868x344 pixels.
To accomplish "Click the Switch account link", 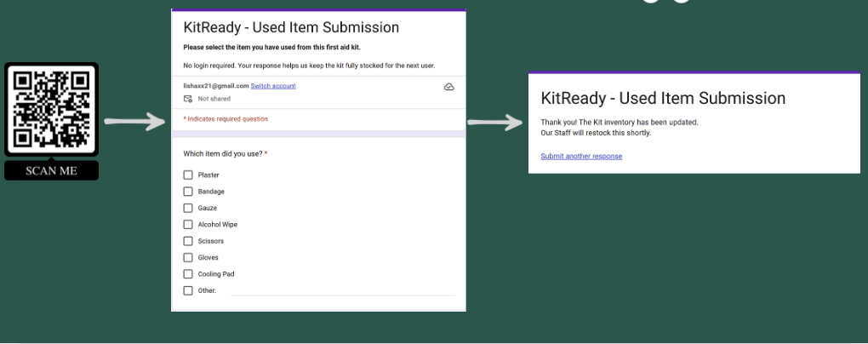I will pos(273,86).
